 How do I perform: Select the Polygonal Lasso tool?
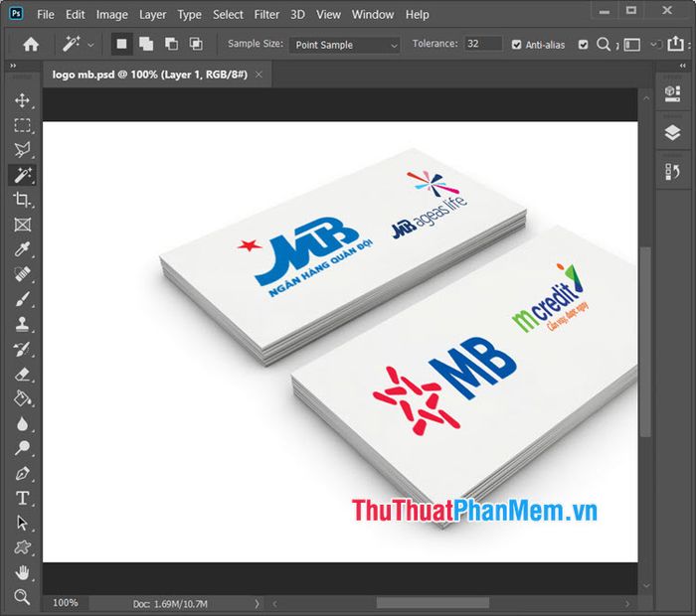[22, 150]
